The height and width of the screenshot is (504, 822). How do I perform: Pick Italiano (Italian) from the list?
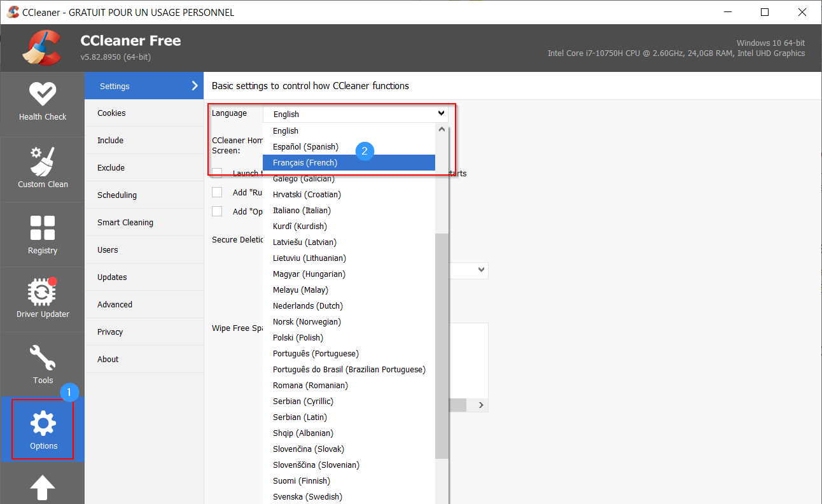point(349,211)
